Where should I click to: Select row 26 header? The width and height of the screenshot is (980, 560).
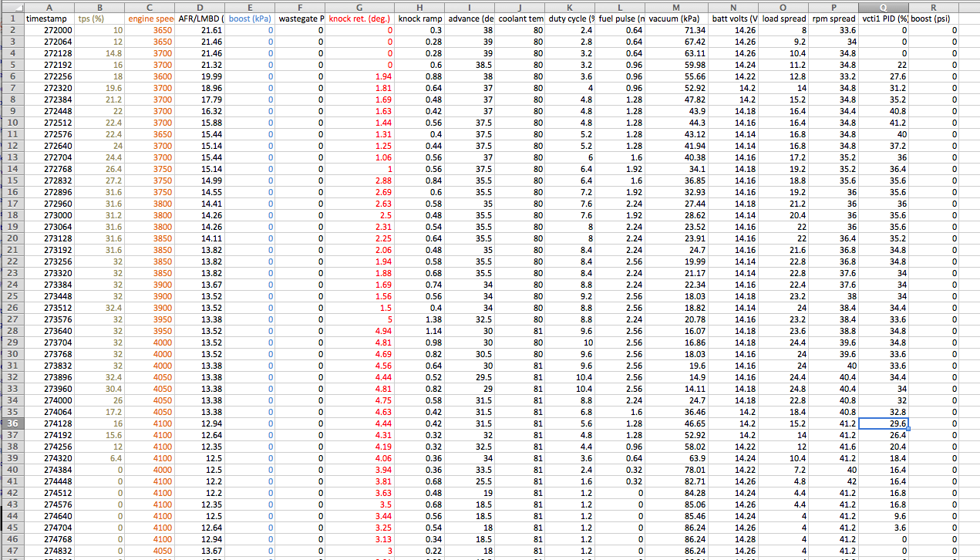click(x=12, y=307)
